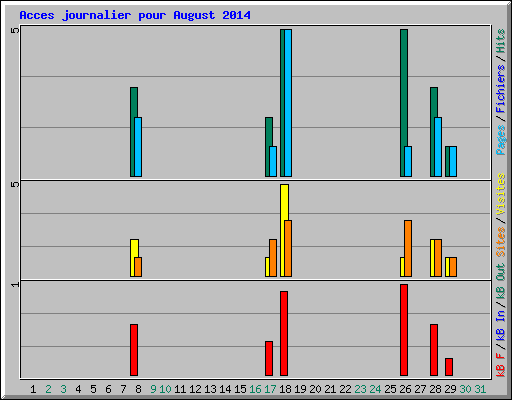Click the 'Hits' legend label
This screenshot has width=512, height=400.
(x=501, y=41)
